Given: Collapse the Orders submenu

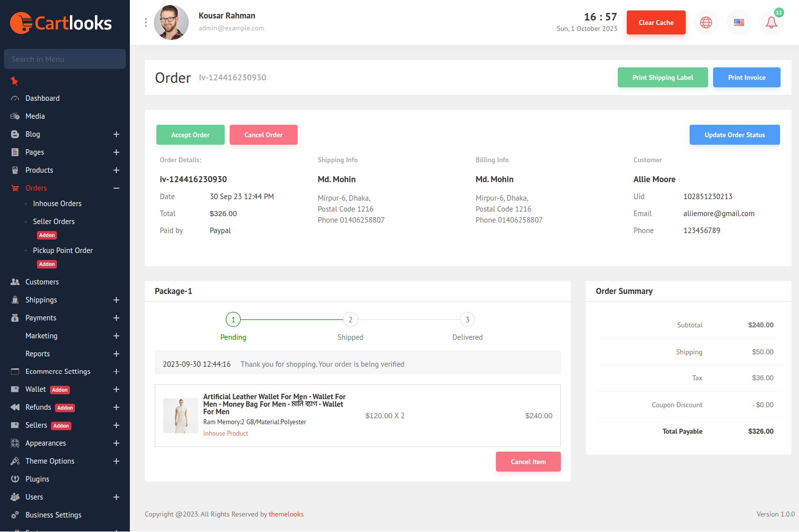Looking at the screenshot, I should [116, 188].
